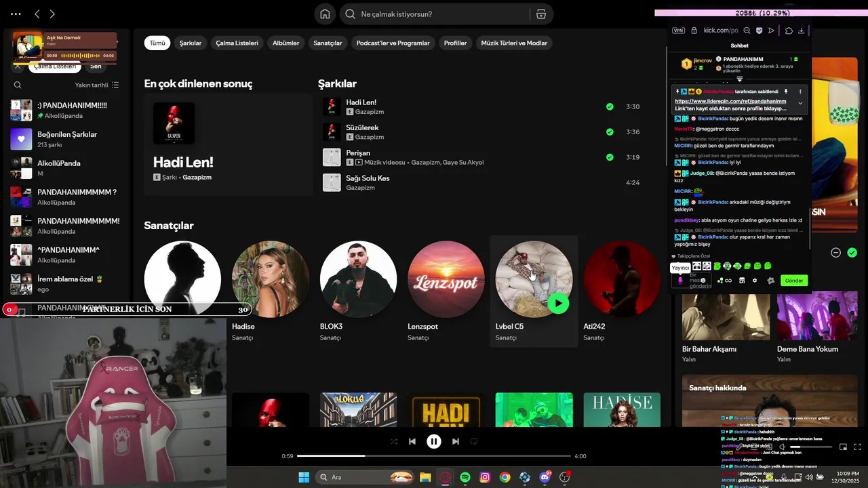Toggle saved checkmark for Hadi Len! row
This screenshot has height=488, width=868.
(x=610, y=107)
